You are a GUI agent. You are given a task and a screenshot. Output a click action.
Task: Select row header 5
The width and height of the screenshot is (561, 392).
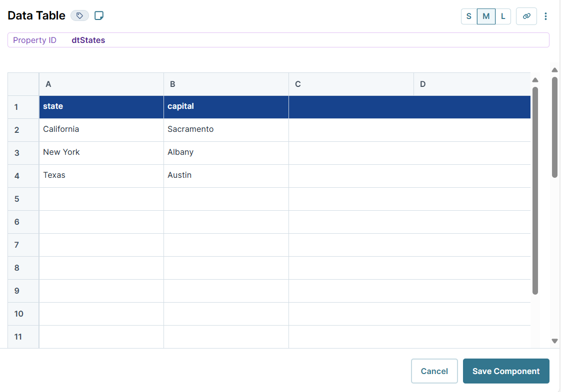point(23,199)
